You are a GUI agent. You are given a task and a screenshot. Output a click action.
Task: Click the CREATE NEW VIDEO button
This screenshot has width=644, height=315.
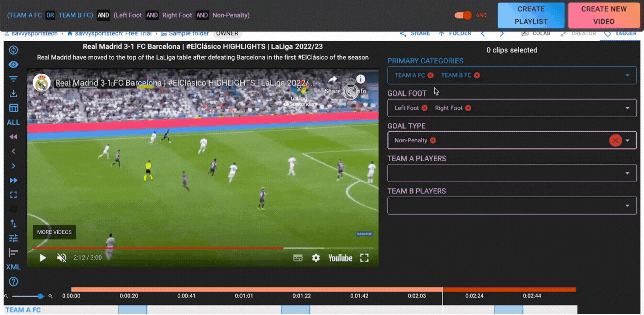click(x=604, y=15)
